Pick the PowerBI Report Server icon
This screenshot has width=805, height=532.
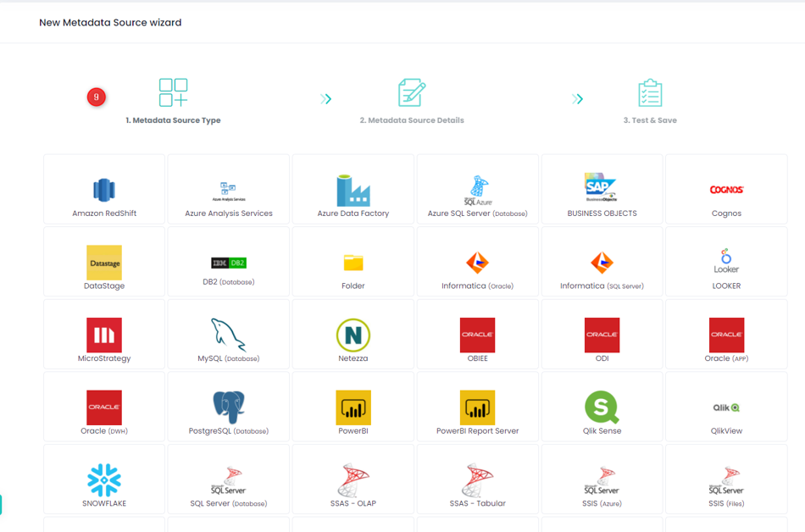(477, 407)
